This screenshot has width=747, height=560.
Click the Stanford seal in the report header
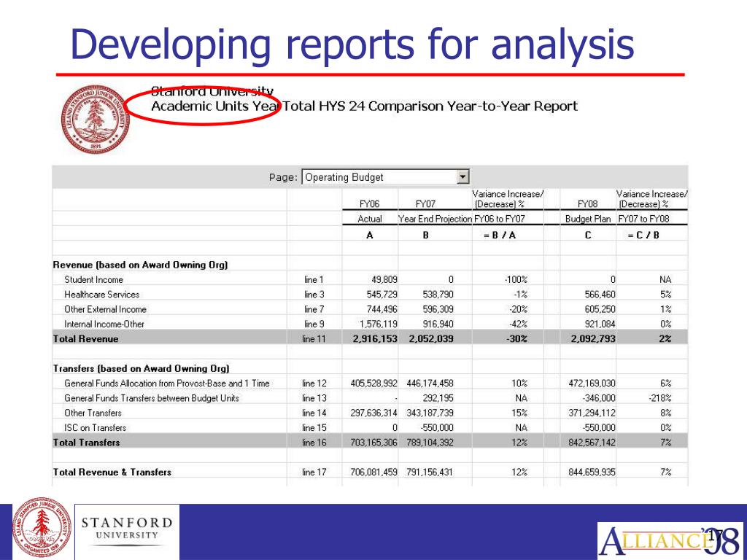pos(96,119)
